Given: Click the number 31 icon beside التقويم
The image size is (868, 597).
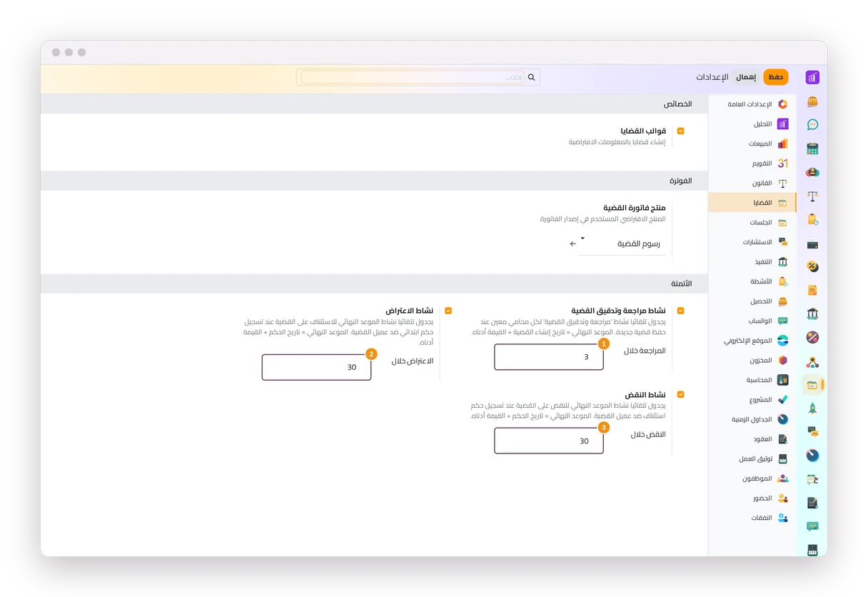Looking at the screenshot, I should [x=783, y=164].
